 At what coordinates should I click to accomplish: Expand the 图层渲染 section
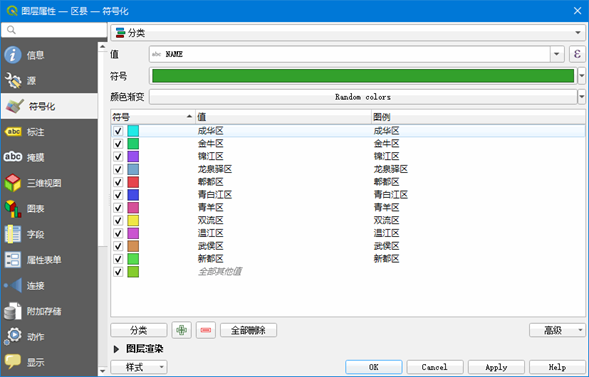coord(116,349)
